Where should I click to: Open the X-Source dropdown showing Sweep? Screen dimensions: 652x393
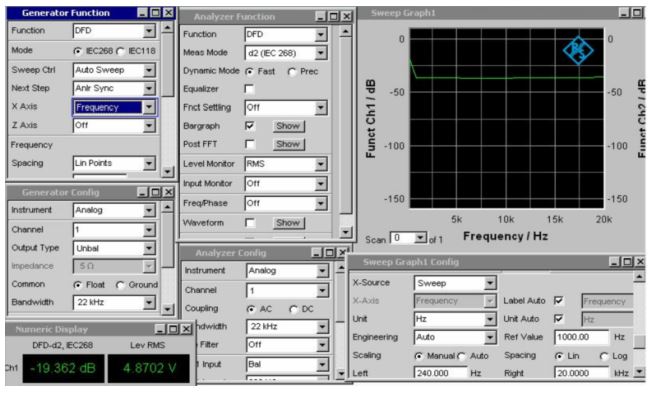pyautogui.click(x=455, y=283)
